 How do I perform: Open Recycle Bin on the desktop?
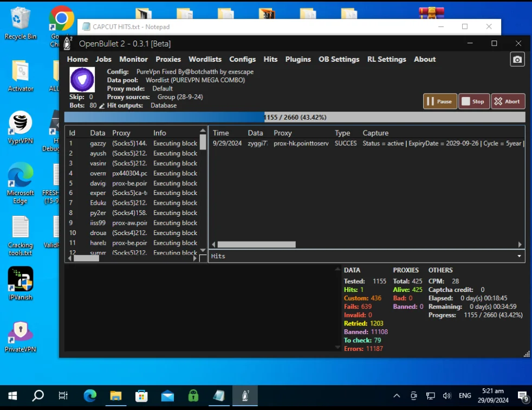pyautogui.click(x=21, y=23)
